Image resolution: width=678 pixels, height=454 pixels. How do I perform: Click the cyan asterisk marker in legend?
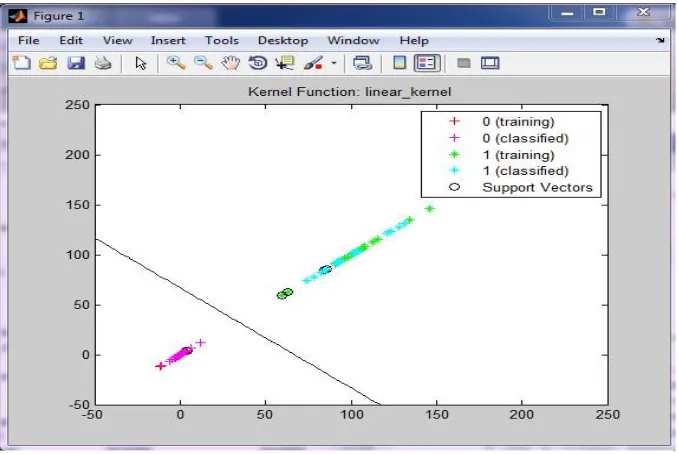click(x=454, y=170)
